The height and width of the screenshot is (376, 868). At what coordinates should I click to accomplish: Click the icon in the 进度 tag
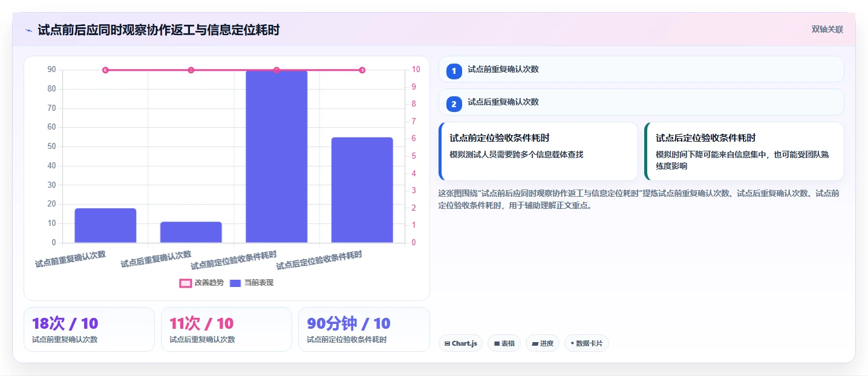click(x=535, y=343)
